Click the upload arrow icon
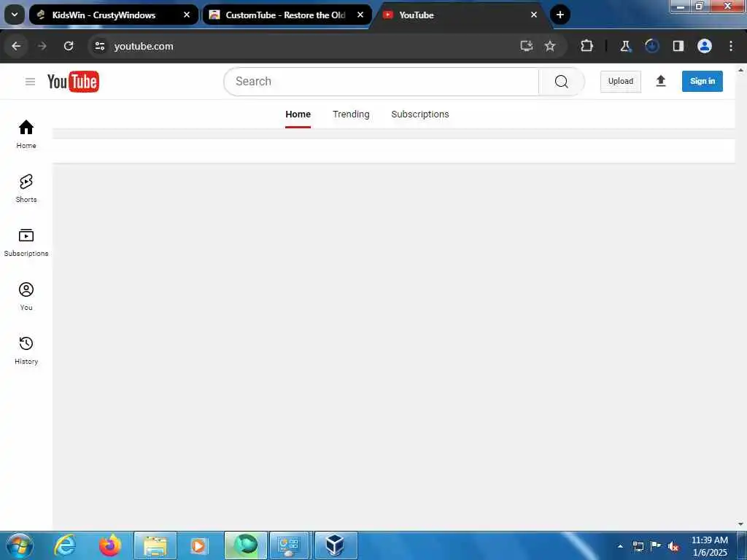 tap(660, 81)
